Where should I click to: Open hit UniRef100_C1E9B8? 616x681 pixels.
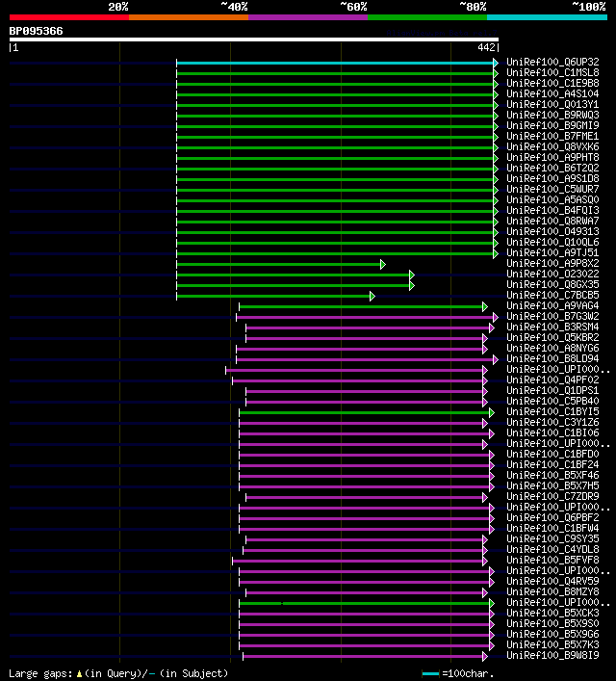[x=552, y=83]
